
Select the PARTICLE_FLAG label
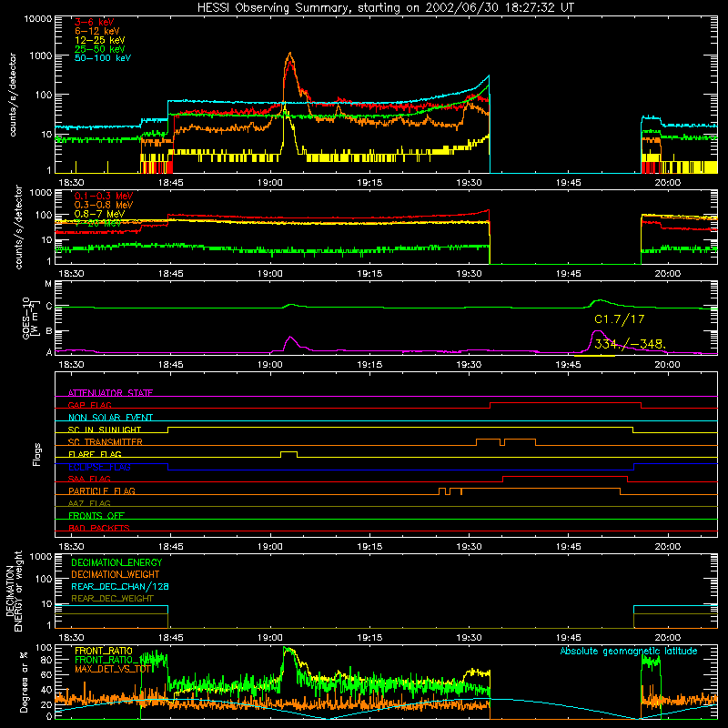[102, 490]
